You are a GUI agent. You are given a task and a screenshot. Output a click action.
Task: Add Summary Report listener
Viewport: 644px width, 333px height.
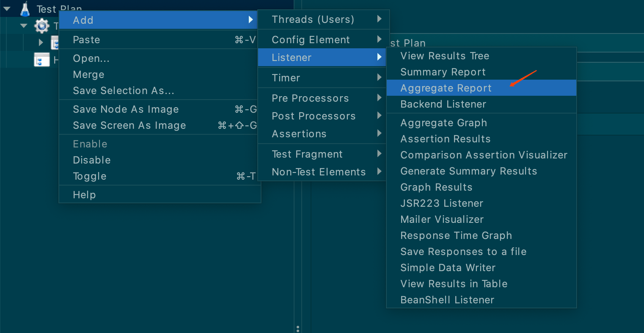(x=482, y=72)
